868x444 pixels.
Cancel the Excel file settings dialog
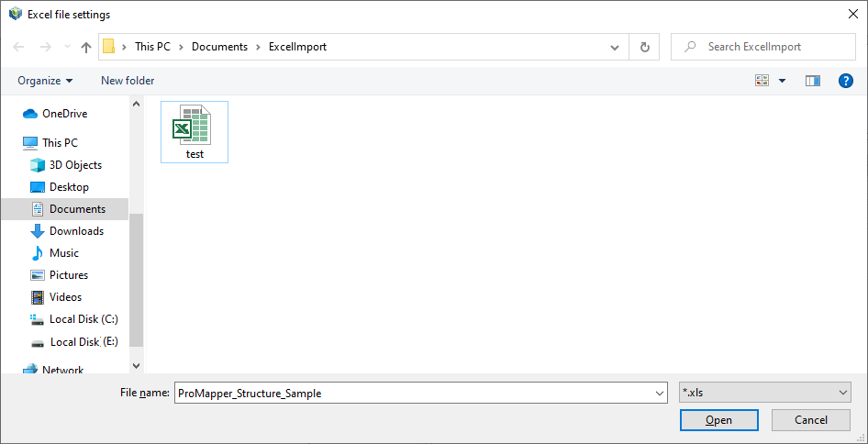(x=810, y=420)
